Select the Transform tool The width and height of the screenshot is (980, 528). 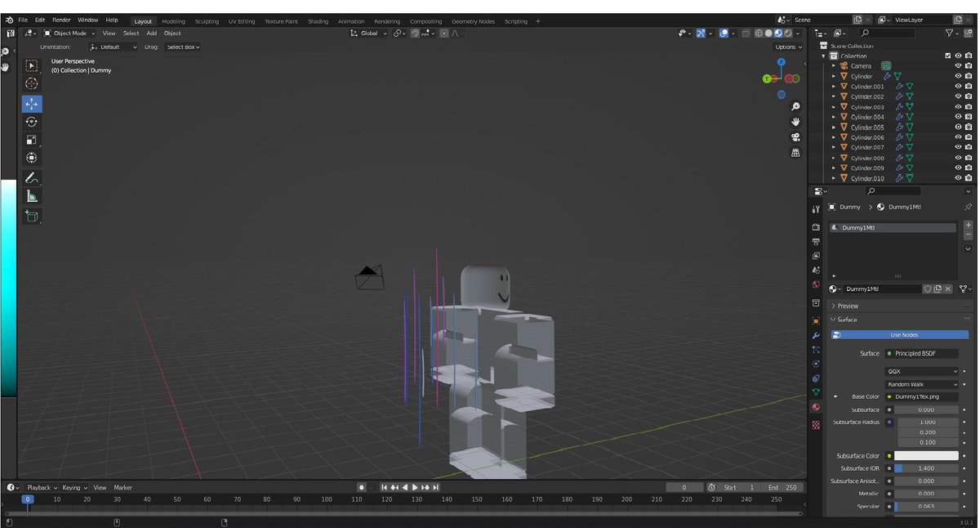click(x=32, y=158)
